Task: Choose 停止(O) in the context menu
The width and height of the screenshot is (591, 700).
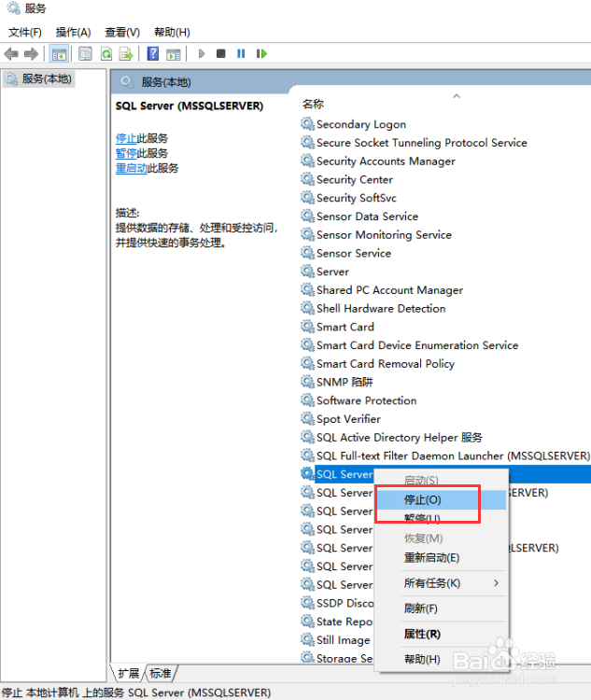Action: click(x=440, y=499)
